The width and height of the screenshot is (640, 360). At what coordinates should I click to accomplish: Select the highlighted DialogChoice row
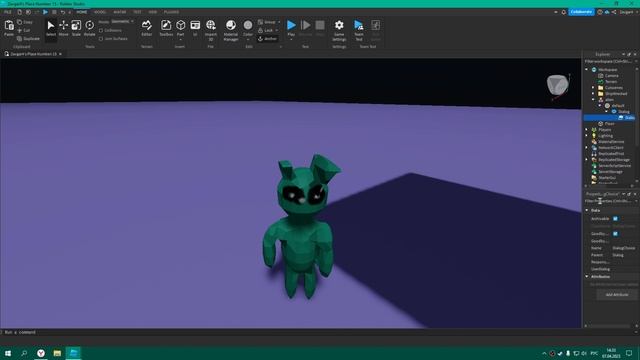[x=609, y=118]
